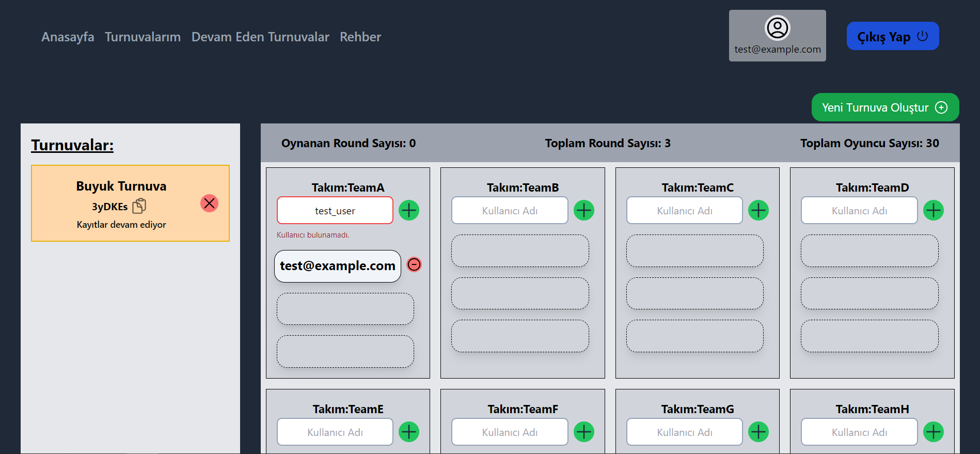Viewport: 980px width, 454px height.
Task: Click the Takım:TeamD title
Action: [x=872, y=187]
